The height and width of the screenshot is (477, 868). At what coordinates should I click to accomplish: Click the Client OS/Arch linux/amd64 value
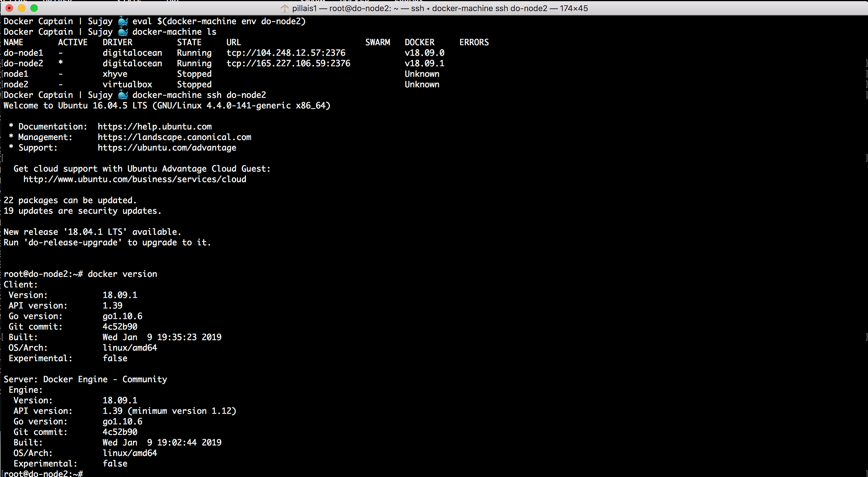(x=130, y=348)
